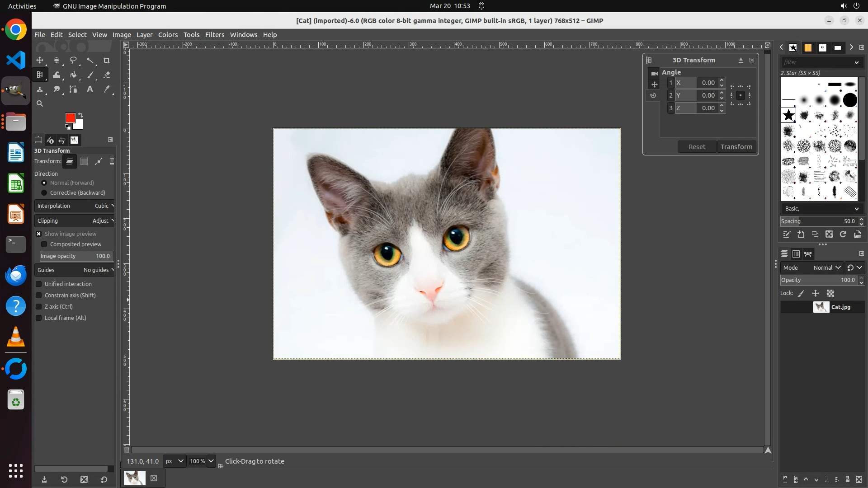The height and width of the screenshot is (488, 868).
Task: Select the Eraser tool
Action: tap(107, 75)
